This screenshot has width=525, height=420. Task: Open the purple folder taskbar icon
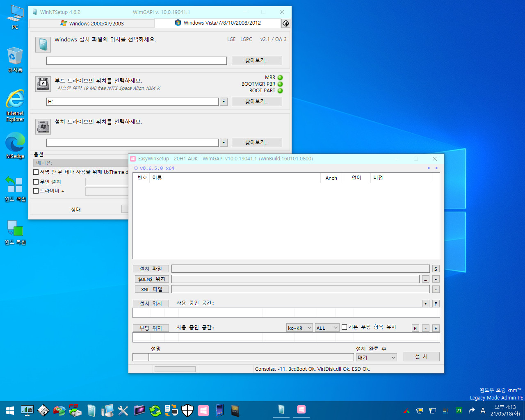pos(139,410)
